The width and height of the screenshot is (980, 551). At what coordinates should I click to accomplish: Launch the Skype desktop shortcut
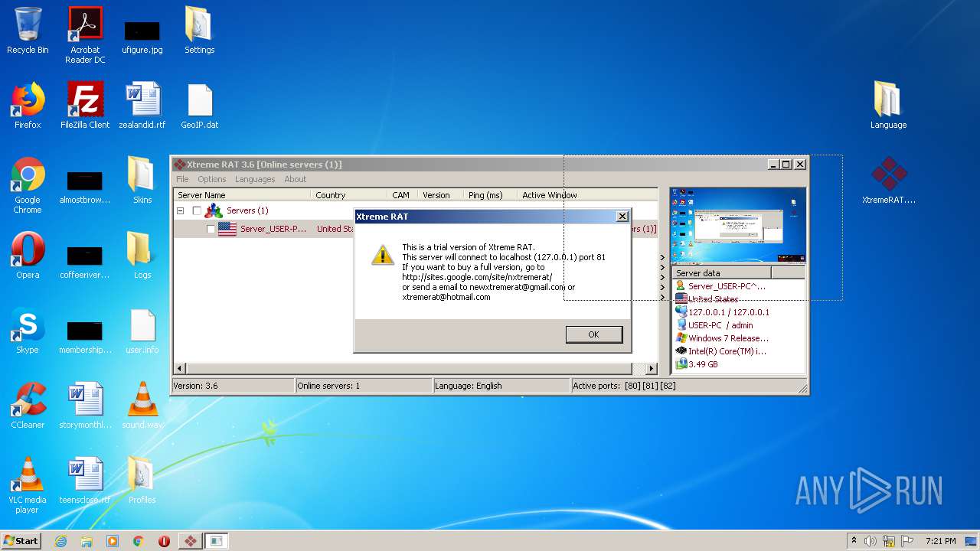(x=28, y=331)
